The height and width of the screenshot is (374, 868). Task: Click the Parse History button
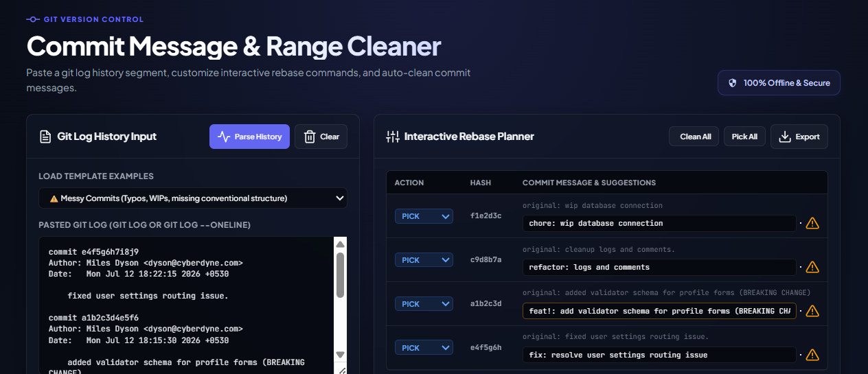(249, 137)
